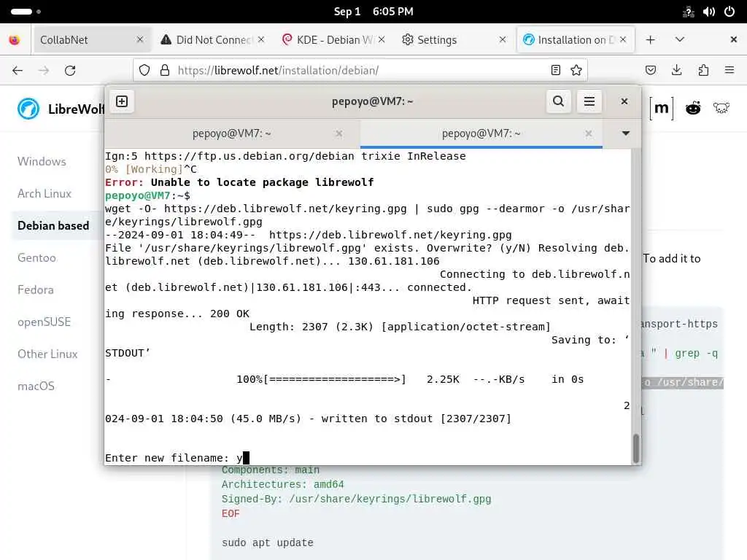747x560 pixels.
Task: Click the "sudo apt update" code line
Action: tap(267, 542)
